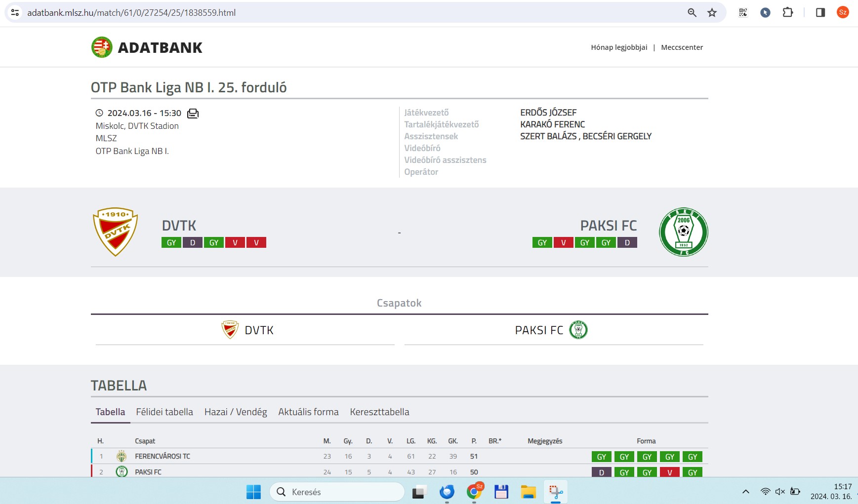The height and width of the screenshot is (504, 858).
Task: Open the Chrome profile avatar
Action: (843, 12)
